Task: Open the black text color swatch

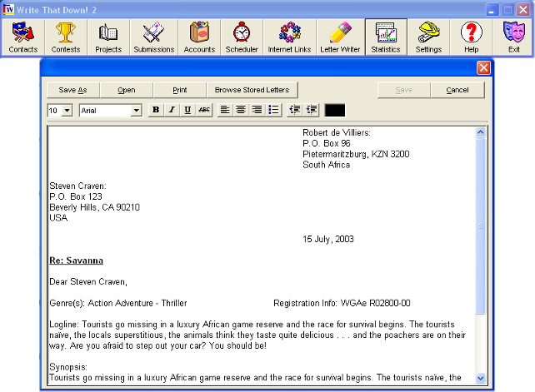Action: pos(335,111)
